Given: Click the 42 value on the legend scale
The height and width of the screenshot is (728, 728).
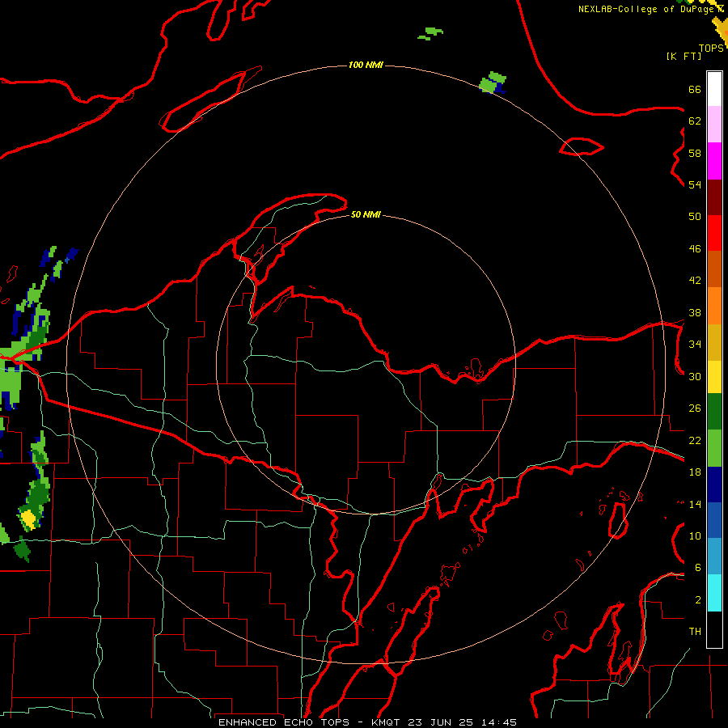Looking at the screenshot, I should [695, 281].
